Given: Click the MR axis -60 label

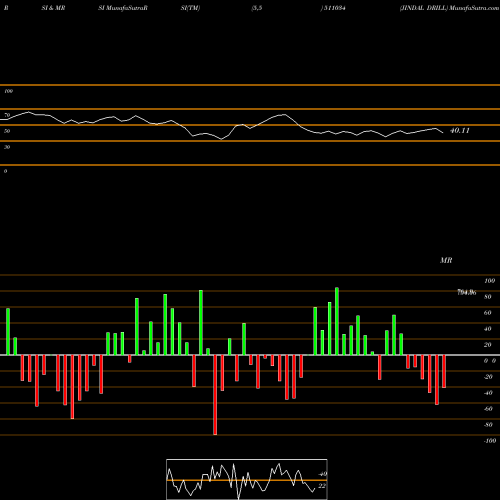Looking at the screenshot, I should [x=488, y=409].
